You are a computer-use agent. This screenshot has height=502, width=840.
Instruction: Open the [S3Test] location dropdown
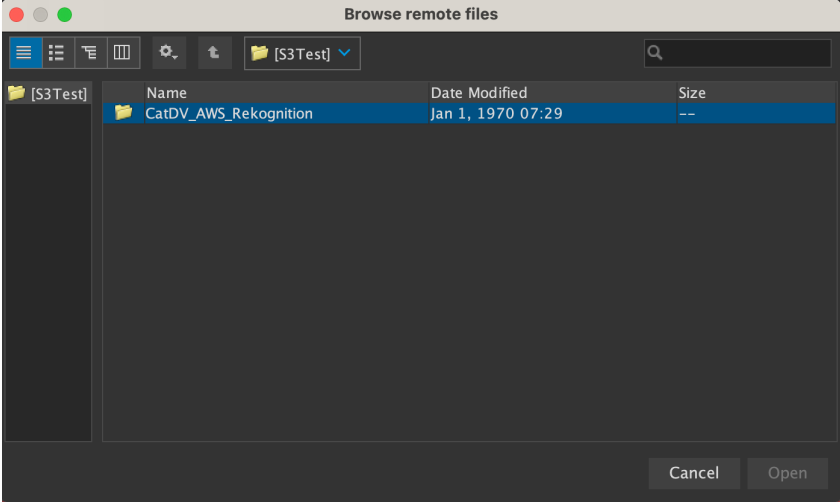302,53
